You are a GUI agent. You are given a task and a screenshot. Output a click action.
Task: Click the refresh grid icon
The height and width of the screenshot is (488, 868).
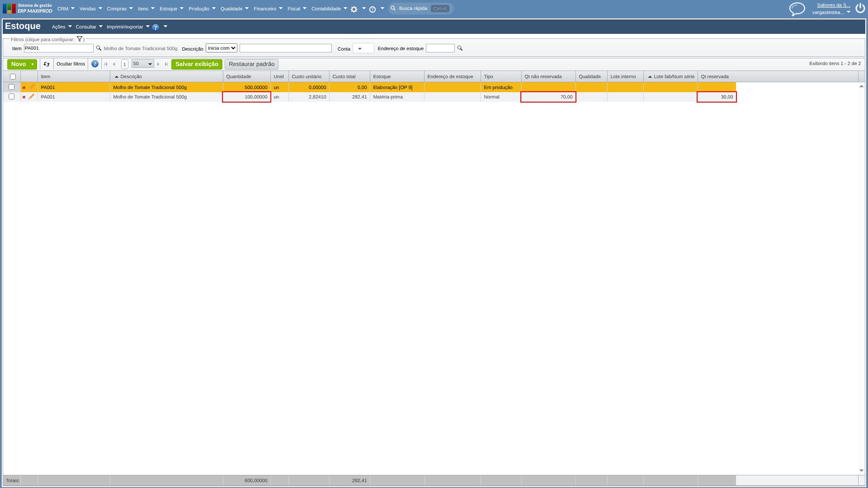pyautogui.click(x=47, y=64)
